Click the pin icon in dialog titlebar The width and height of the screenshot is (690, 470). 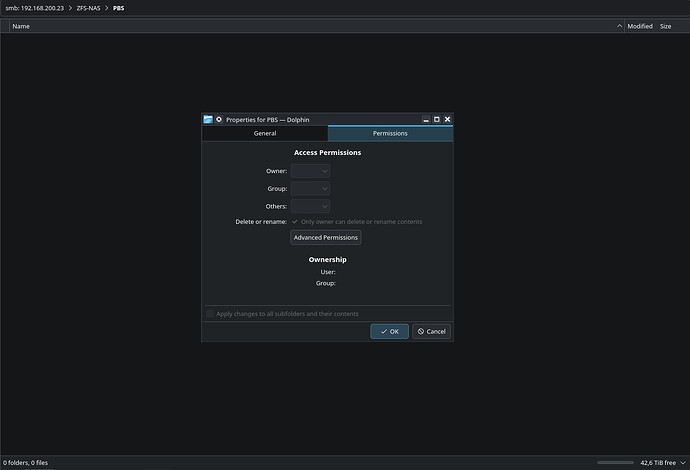pos(219,120)
